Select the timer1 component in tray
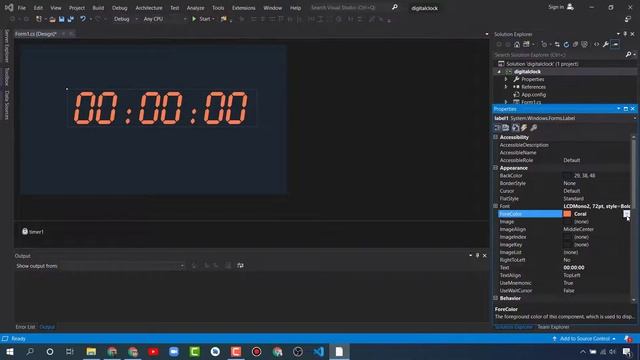Viewport: 640px width, 360px height. coord(33,232)
